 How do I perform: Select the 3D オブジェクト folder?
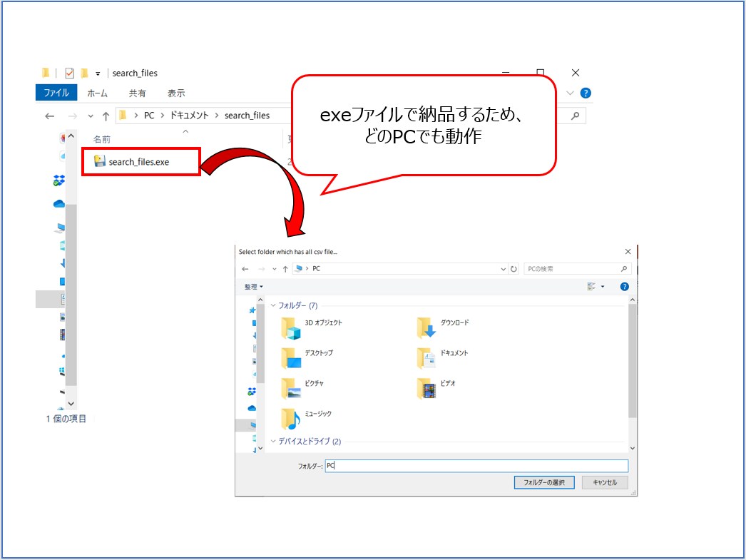click(312, 327)
